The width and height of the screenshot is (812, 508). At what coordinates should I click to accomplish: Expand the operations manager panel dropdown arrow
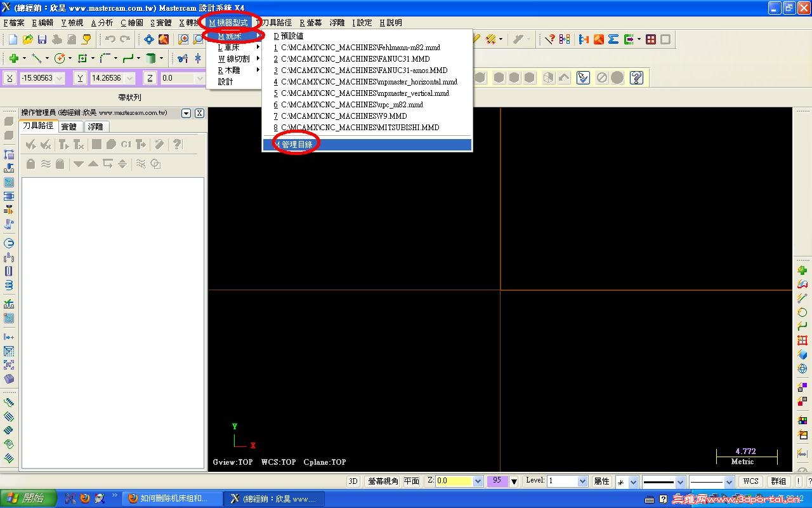(x=186, y=113)
